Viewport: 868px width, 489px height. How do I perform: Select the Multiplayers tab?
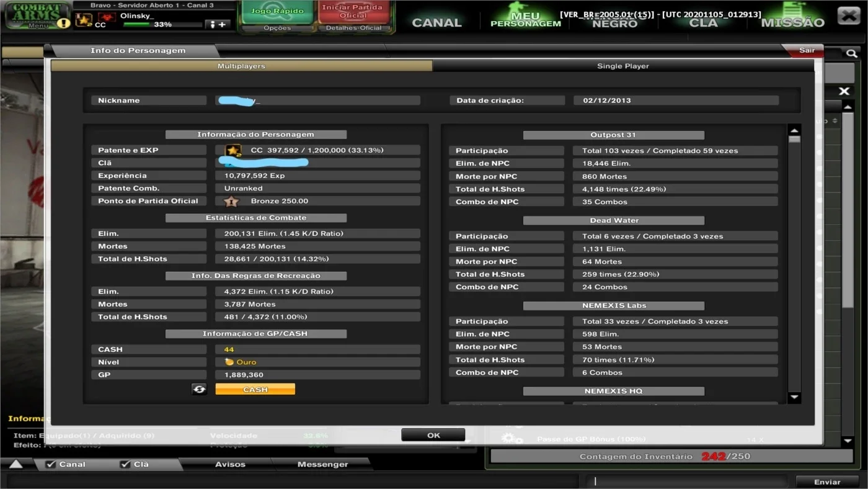(241, 66)
